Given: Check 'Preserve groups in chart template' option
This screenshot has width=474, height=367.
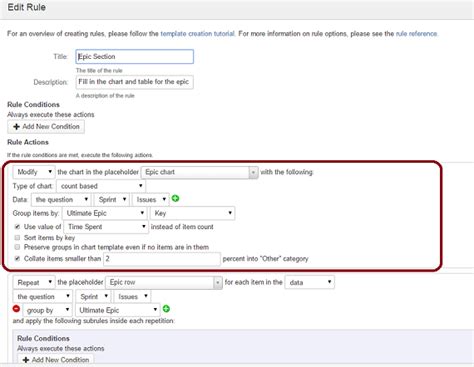Looking at the screenshot, I should pos(17,247).
